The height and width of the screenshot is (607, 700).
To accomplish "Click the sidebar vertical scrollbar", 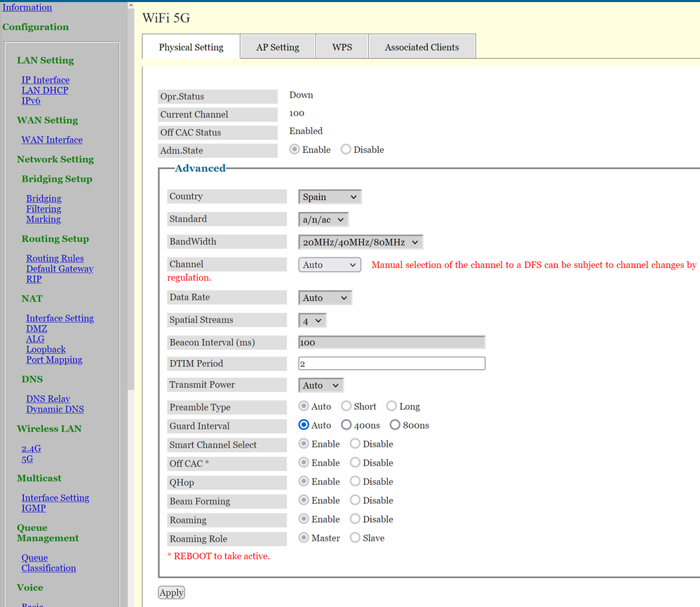I will click(x=130, y=211).
